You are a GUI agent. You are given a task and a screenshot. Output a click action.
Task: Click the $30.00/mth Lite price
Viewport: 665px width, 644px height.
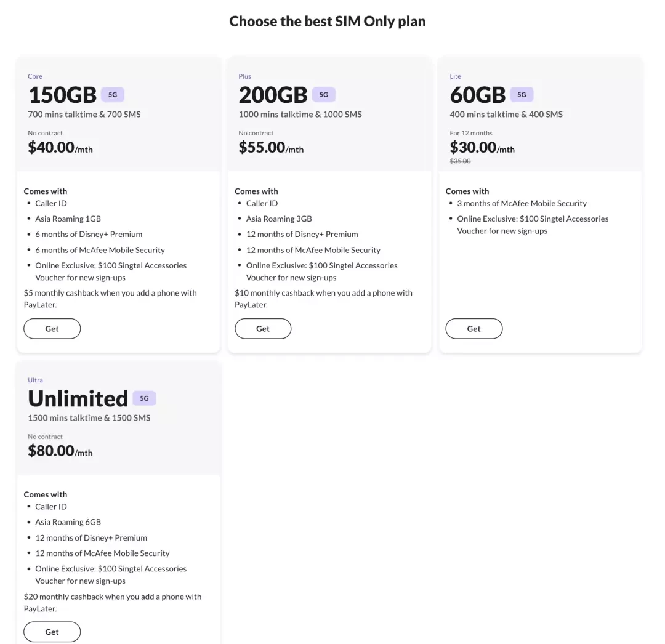point(482,148)
